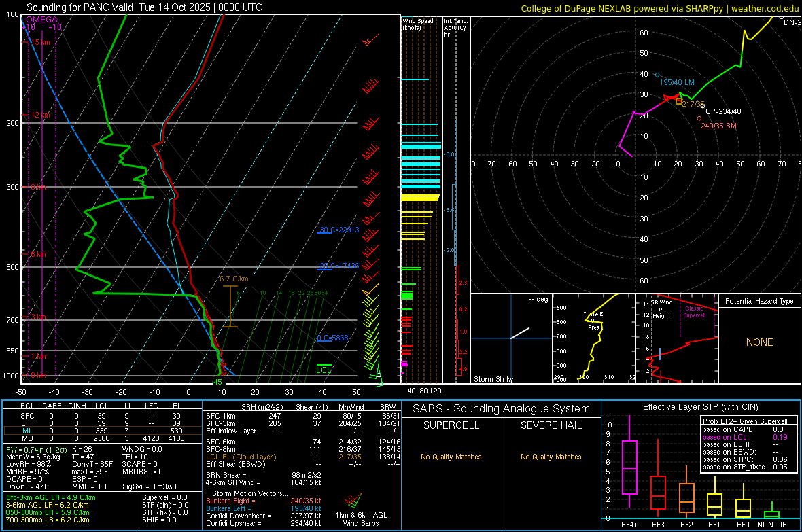Screen dimensions: 802x532
Task: Click the 6.7 C/km lapse rate bracket
Action: pyautogui.click(x=230, y=306)
